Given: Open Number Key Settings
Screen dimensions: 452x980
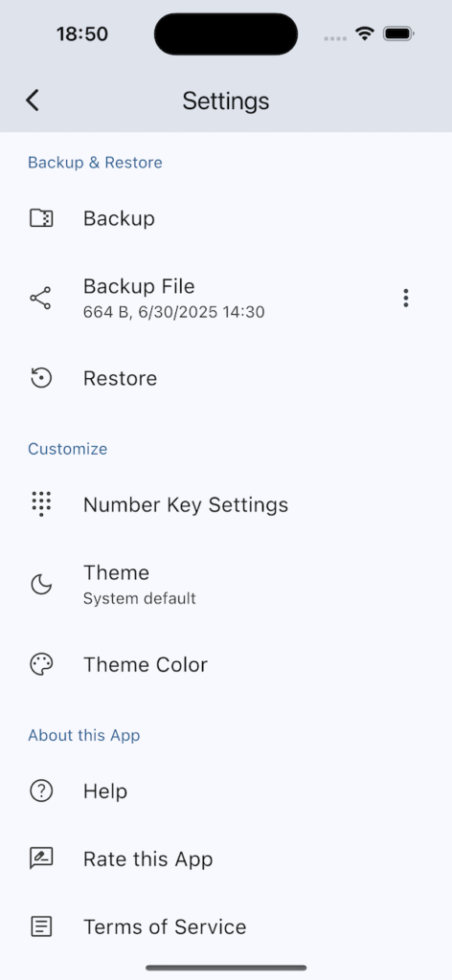Looking at the screenshot, I should coord(226,504).
